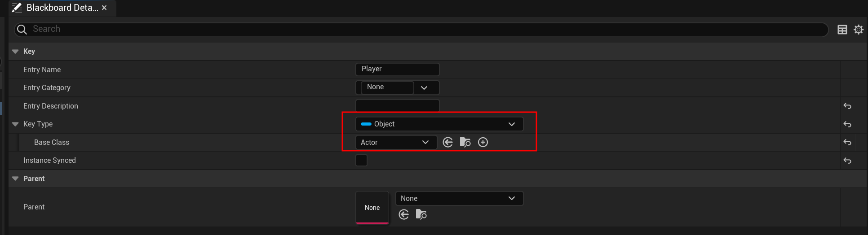Image resolution: width=868 pixels, height=235 pixels.
Task: Use selected asset for Parent
Action: point(403,214)
